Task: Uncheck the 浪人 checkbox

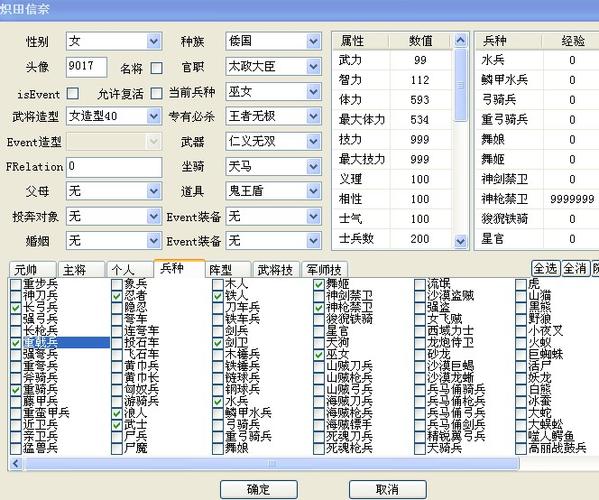Action: tap(117, 413)
